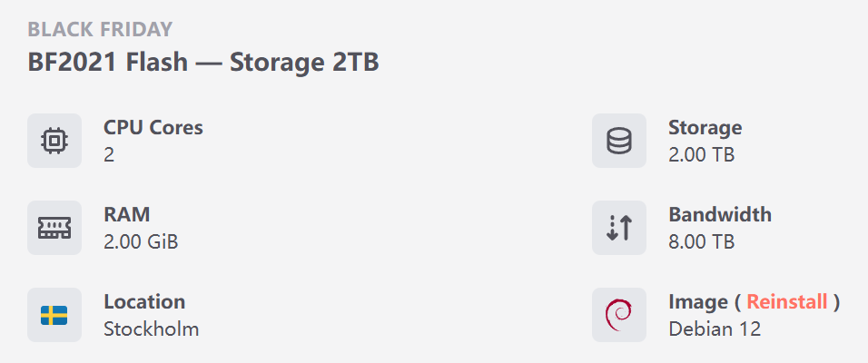Screen dimensions: 868x363
Task: Click the RAM heading text
Action: tap(127, 214)
